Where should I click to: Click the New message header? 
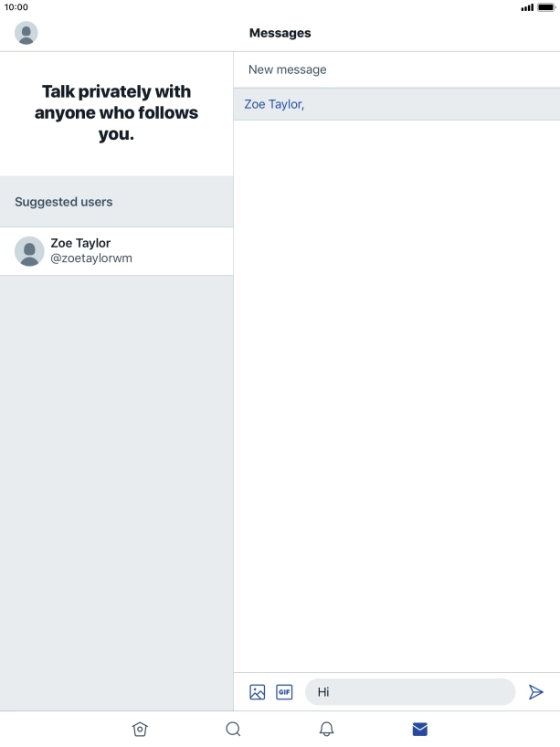tap(288, 69)
